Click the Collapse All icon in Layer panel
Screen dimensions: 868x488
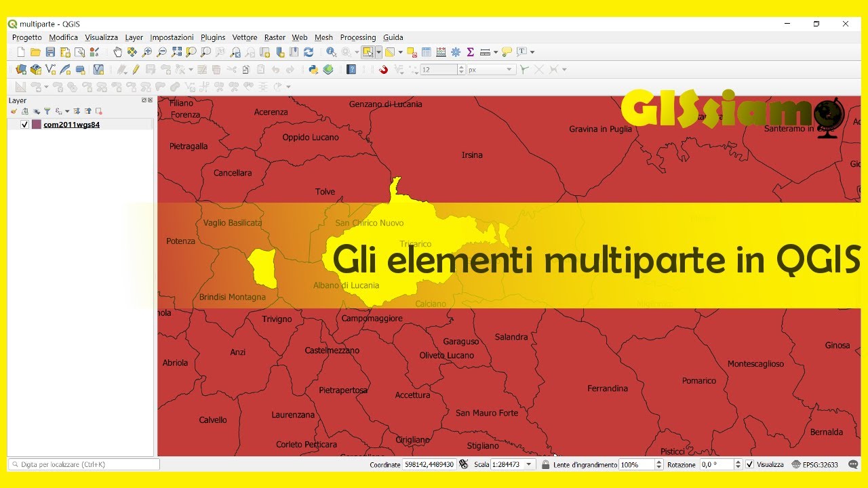(88, 111)
